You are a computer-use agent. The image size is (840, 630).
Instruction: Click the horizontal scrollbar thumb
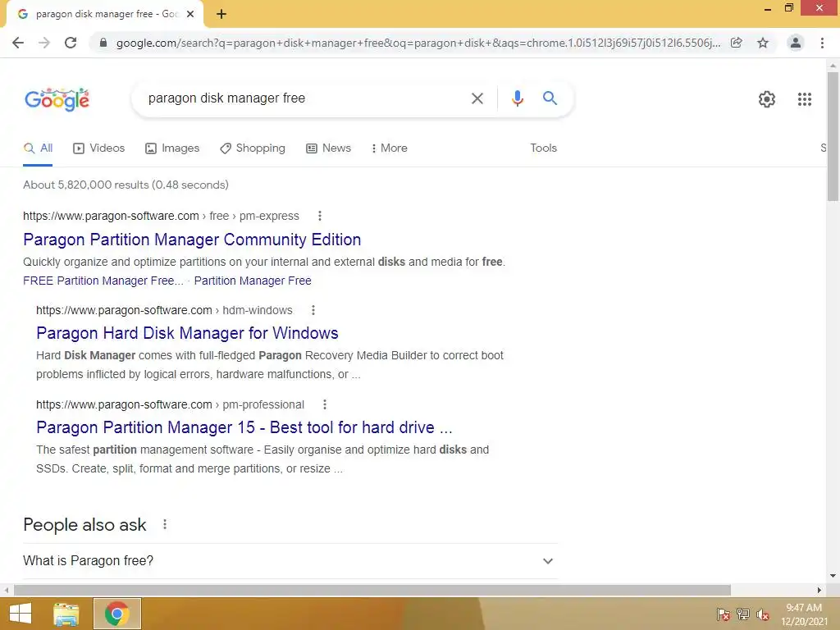pos(372,591)
